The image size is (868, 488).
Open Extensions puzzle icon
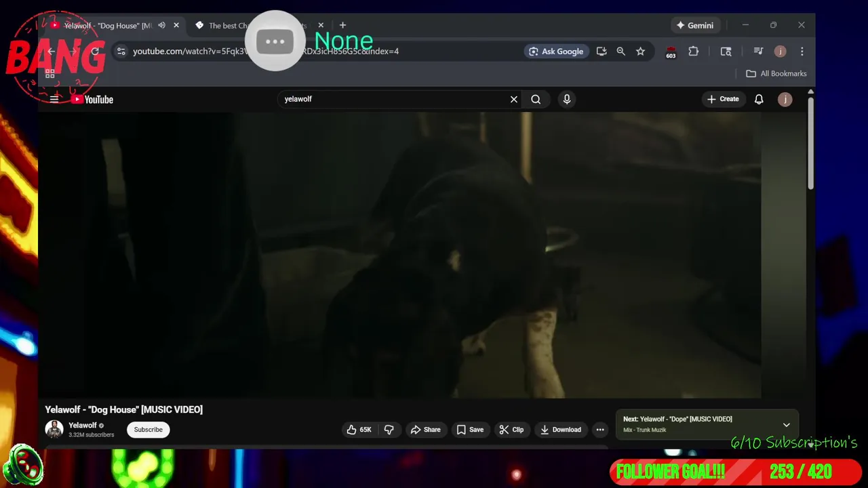click(x=693, y=52)
